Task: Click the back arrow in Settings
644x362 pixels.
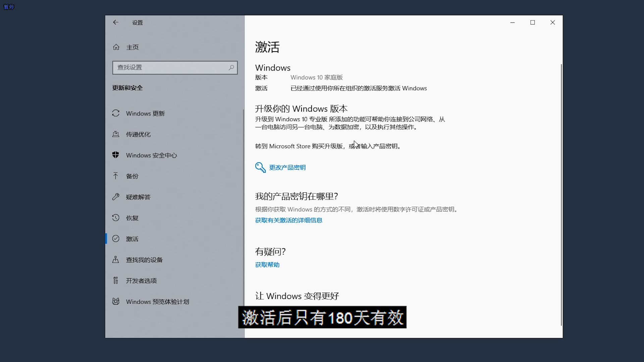Action: click(116, 22)
